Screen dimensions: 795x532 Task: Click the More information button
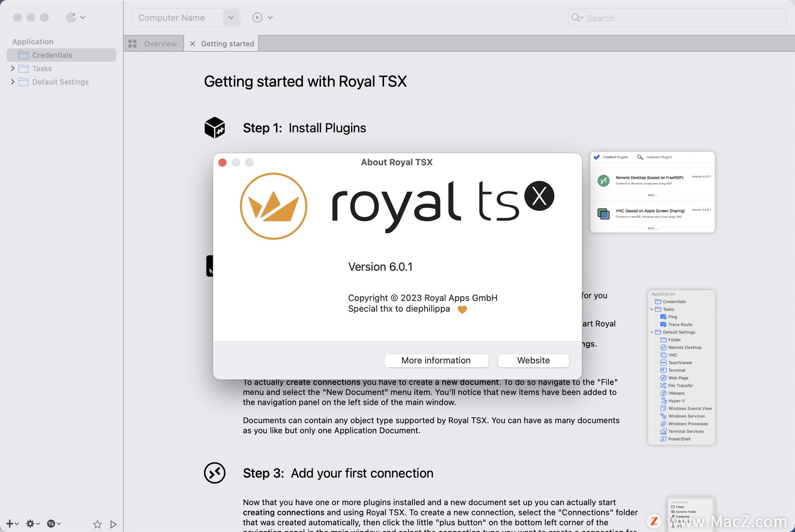[436, 360]
